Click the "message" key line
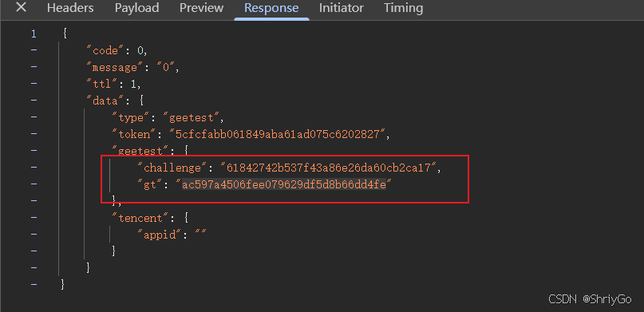644x312 pixels. [x=133, y=68]
